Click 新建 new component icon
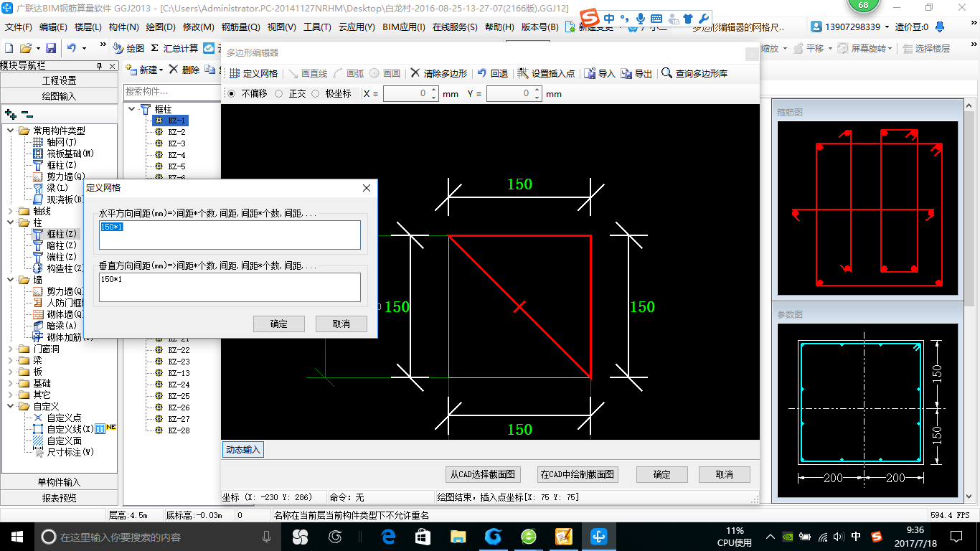980x551 pixels. pyautogui.click(x=131, y=70)
